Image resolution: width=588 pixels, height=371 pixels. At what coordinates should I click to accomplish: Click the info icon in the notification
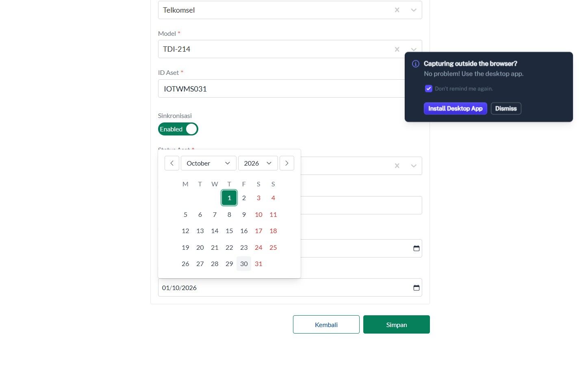pyautogui.click(x=416, y=64)
